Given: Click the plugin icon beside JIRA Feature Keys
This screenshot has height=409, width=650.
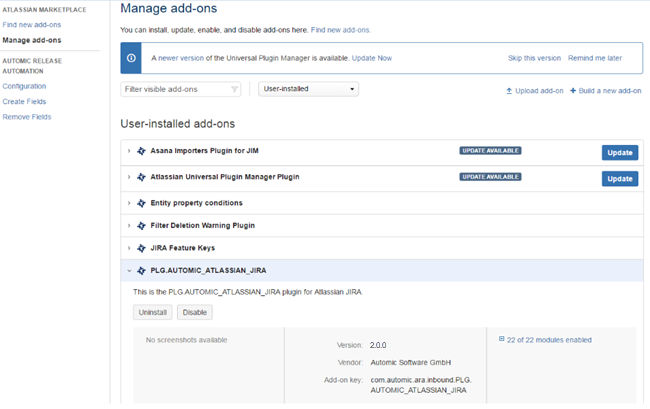Looking at the screenshot, I should click(141, 248).
